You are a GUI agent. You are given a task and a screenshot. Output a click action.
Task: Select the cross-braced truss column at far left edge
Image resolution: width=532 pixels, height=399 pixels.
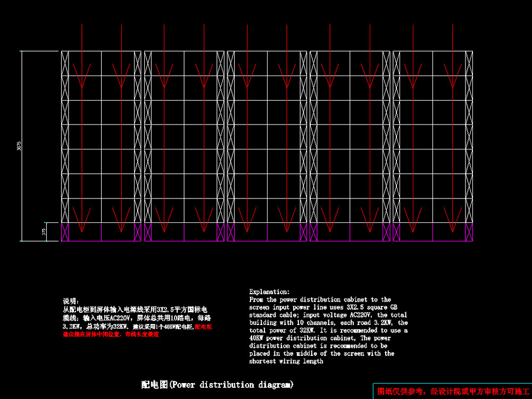click(x=65, y=138)
